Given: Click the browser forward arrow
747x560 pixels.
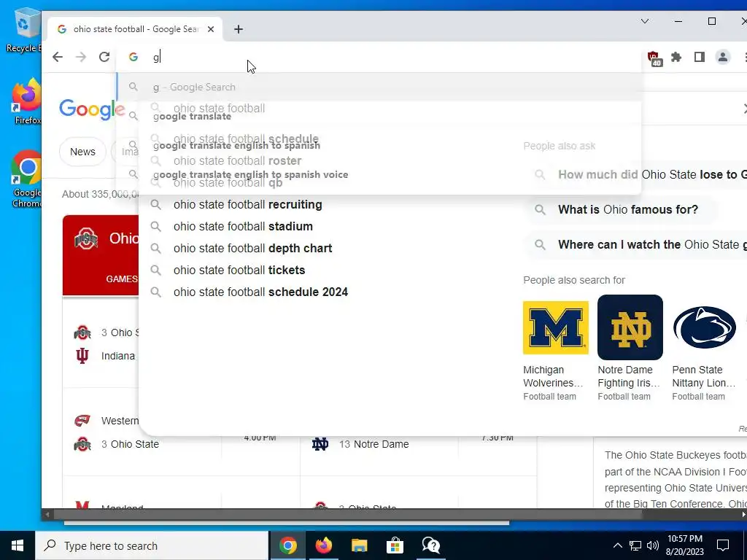Looking at the screenshot, I should 81,57.
